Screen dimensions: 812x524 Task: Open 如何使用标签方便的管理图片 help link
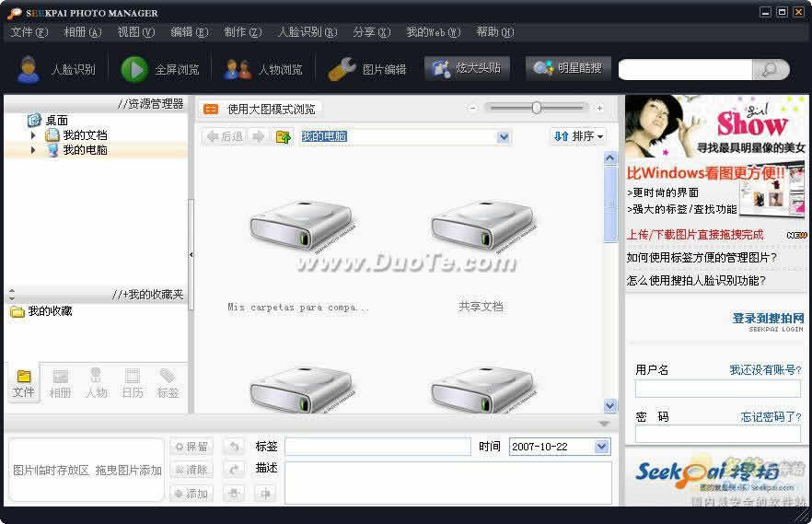(702, 257)
